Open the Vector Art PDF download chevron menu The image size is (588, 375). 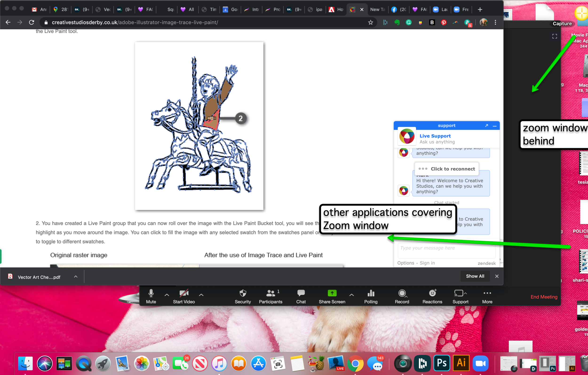(76, 277)
